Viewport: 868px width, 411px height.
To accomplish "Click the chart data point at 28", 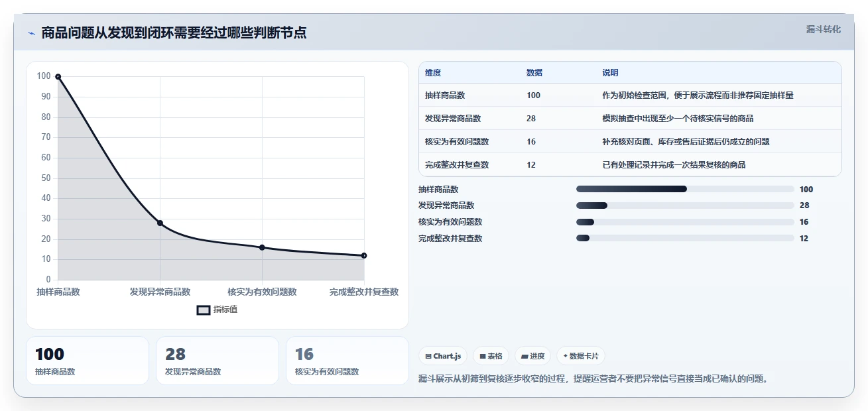I will [160, 223].
